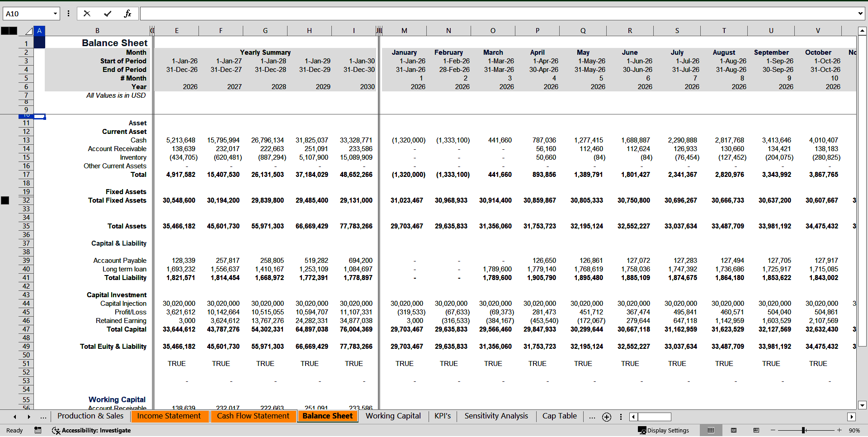
Task: Open Display Settings
Action: [x=663, y=430]
